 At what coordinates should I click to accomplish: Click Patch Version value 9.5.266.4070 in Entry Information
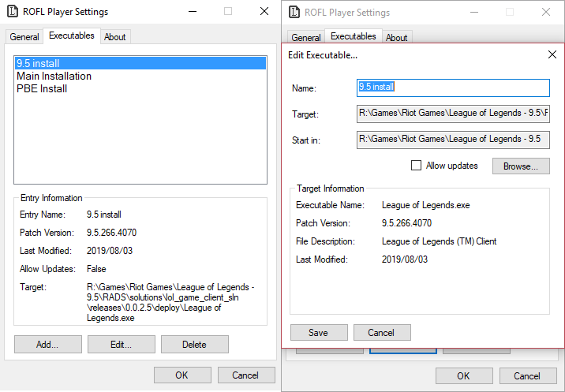pos(112,233)
